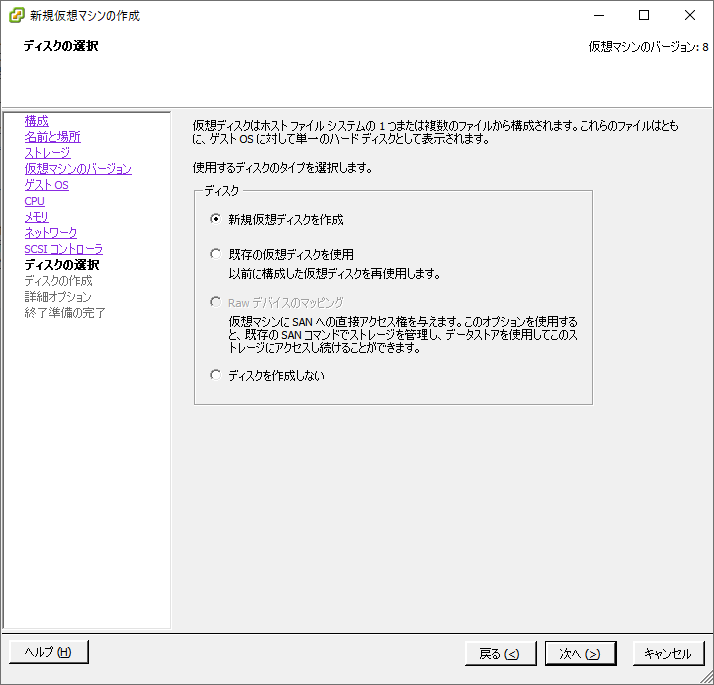This screenshot has width=714, height=685.
Task: Select 新規仮想ディスクを作成 radio button
Action: 215,219
